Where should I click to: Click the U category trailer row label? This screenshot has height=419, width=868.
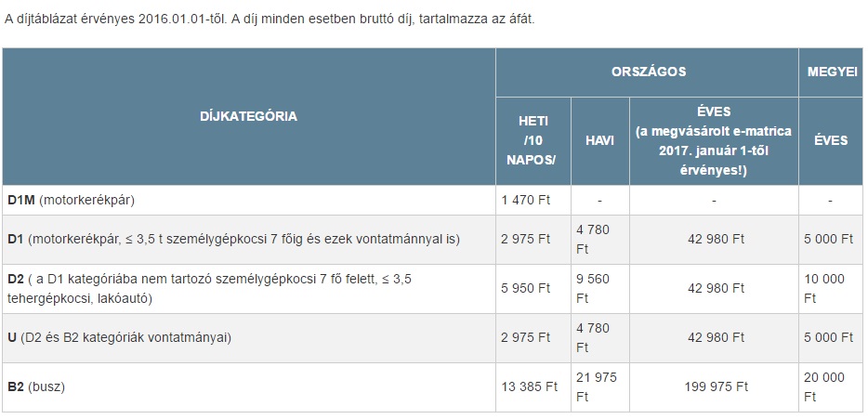coord(119,337)
